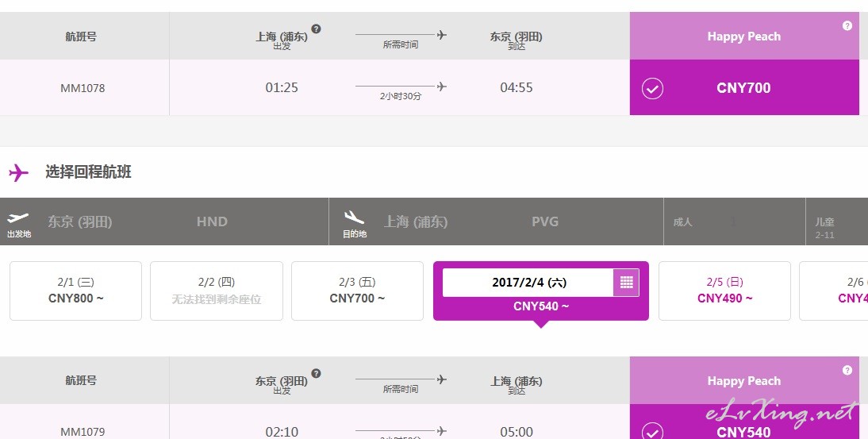The height and width of the screenshot is (439, 868).
Task: Toggle the CNY700 Happy Peach fare checkmark
Action: 652,89
